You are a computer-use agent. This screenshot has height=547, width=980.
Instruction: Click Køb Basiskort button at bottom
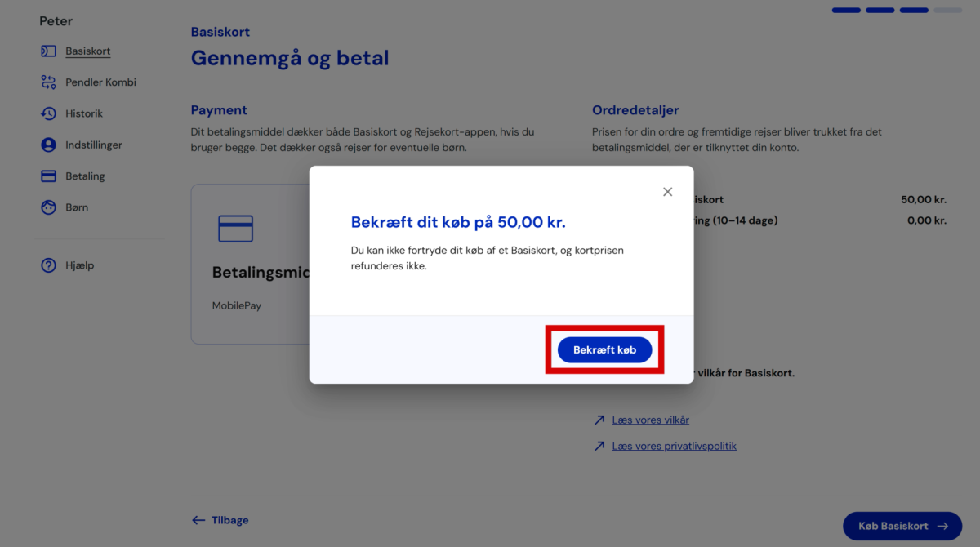pyautogui.click(x=902, y=526)
